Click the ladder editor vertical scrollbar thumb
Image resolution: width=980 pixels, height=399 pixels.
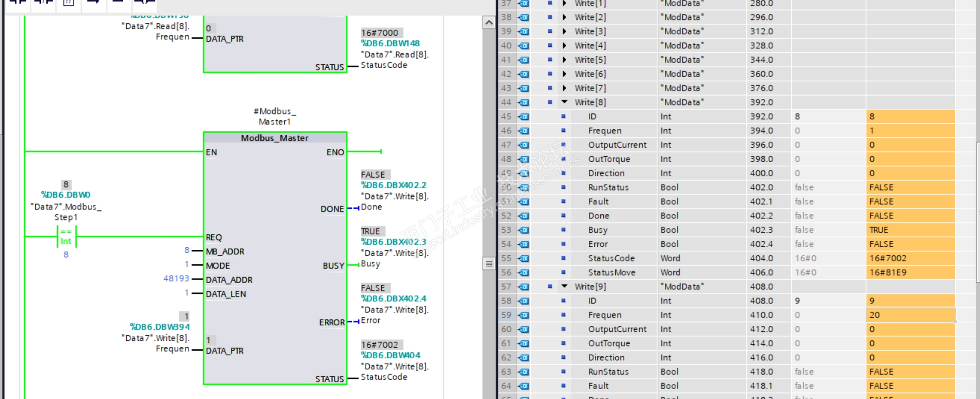tap(489, 263)
